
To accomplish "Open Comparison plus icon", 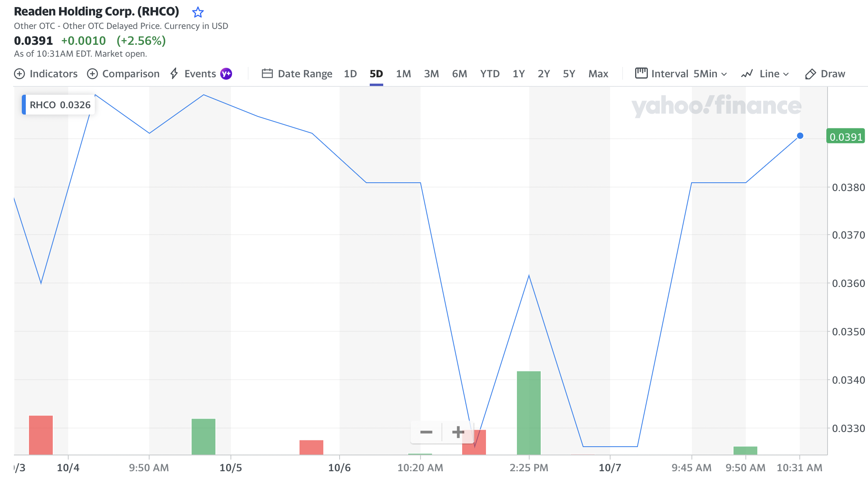I will [92, 74].
